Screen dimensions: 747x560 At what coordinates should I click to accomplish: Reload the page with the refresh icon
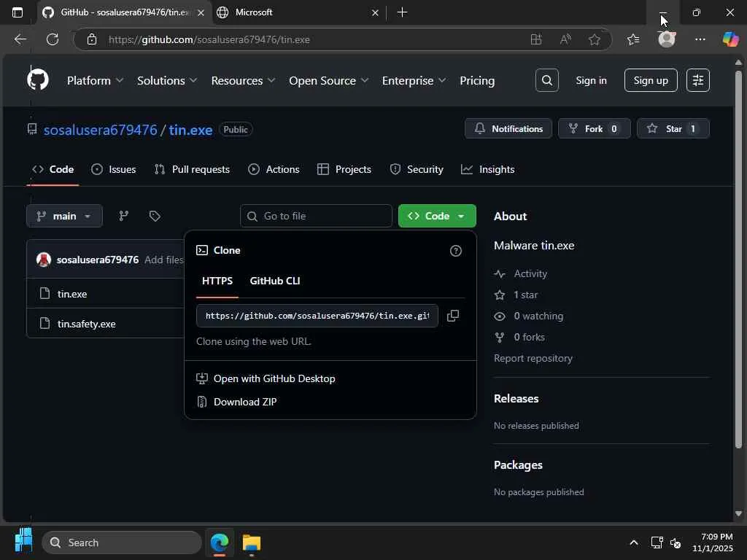53,39
